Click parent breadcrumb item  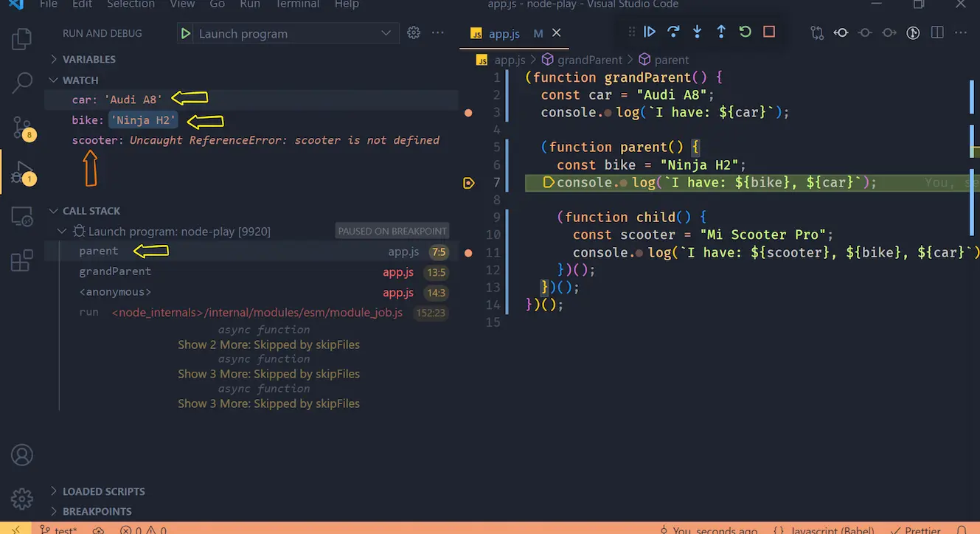point(664,60)
